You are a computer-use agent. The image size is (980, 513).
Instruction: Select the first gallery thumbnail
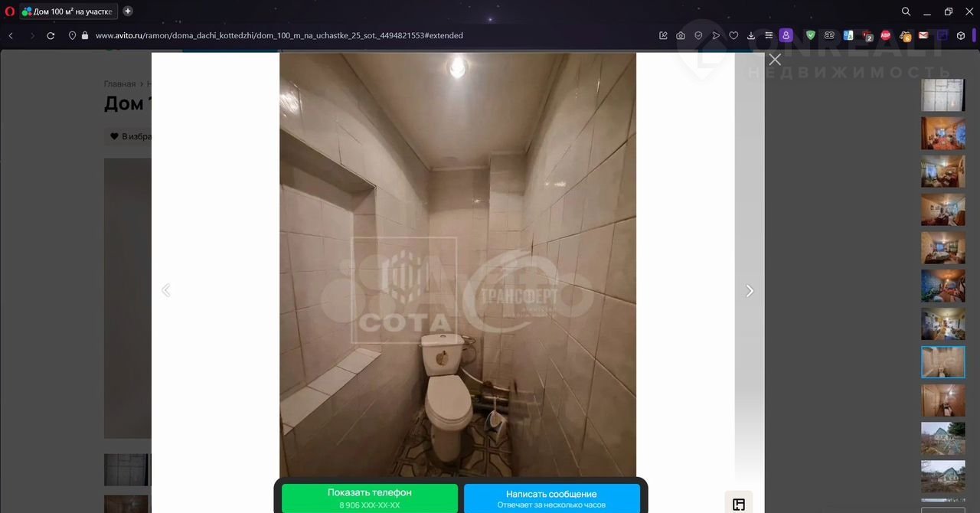coord(942,95)
